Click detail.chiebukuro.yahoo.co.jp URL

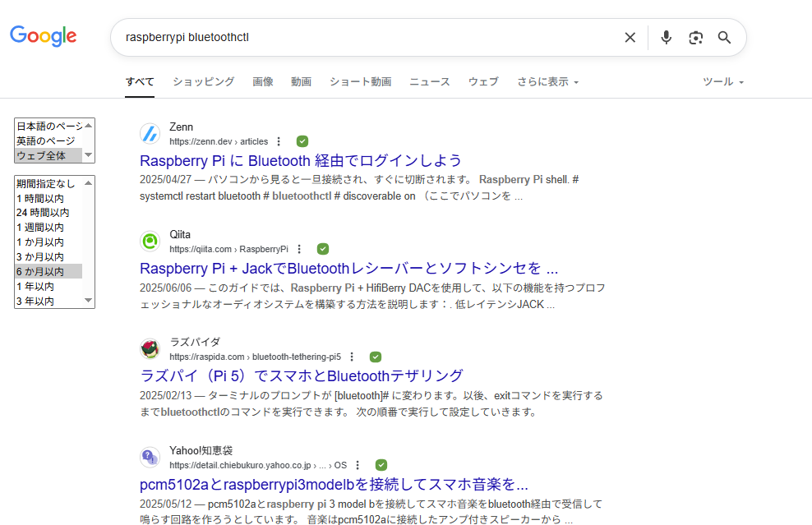[258, 465]
